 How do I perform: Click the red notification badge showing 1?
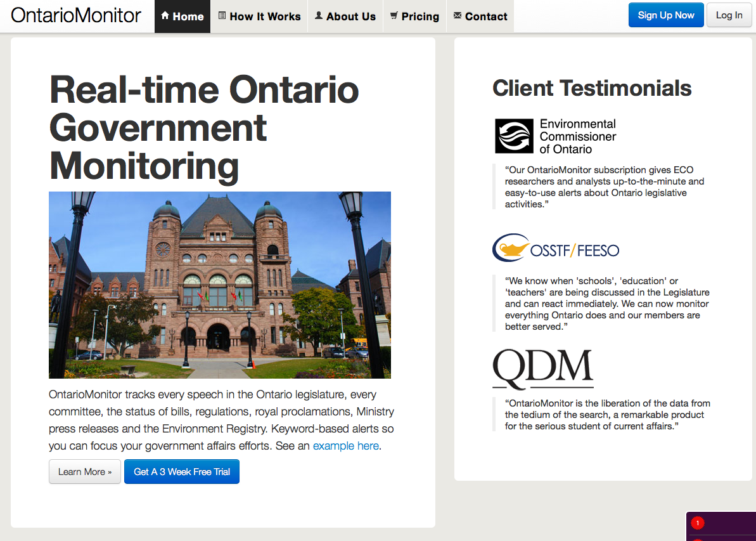697,523
